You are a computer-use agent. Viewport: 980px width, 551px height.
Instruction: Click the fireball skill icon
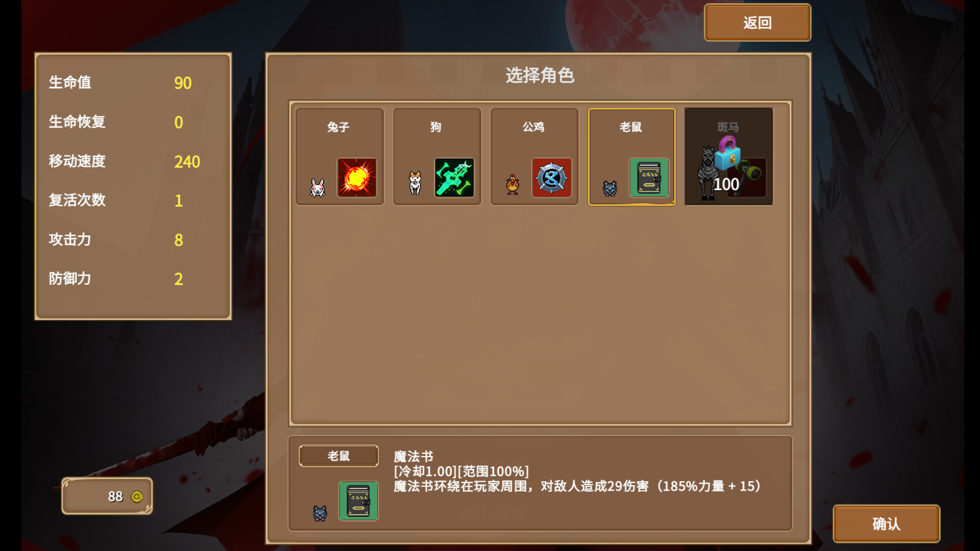(x=357, y=178)
